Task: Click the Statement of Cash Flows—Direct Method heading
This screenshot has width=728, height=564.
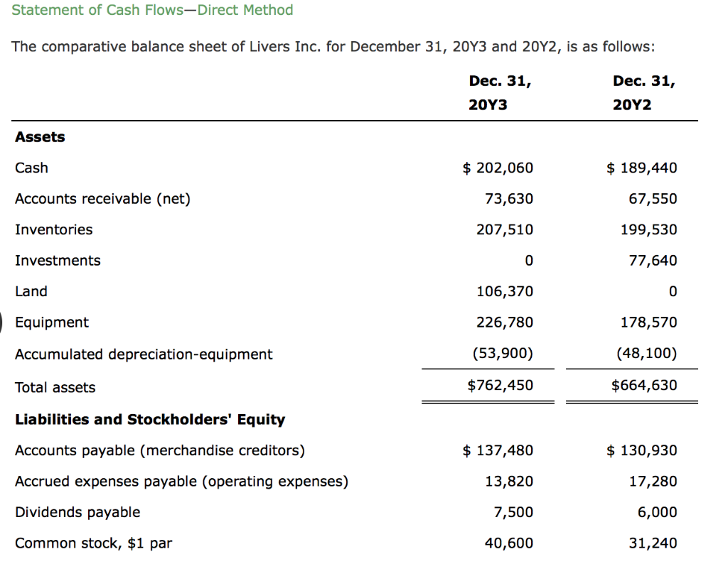Action: (x=152, y=10)
